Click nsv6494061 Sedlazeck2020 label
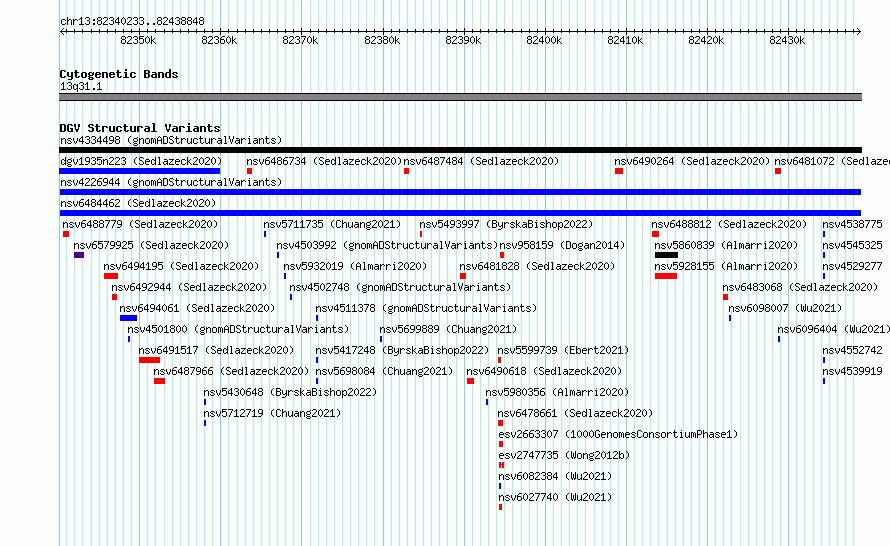Screen dimensions: 890x546 (197, 308)
